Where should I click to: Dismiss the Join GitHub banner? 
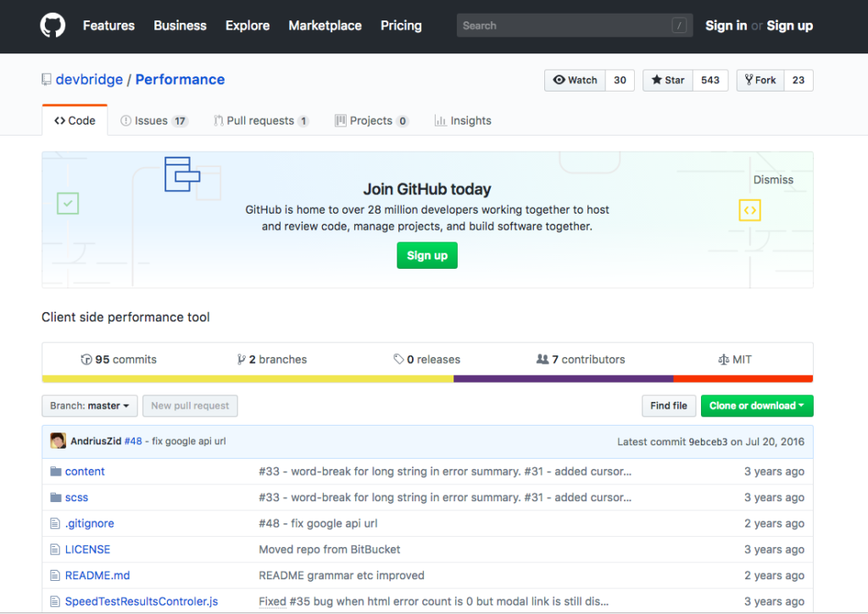(x=773, y=180)
